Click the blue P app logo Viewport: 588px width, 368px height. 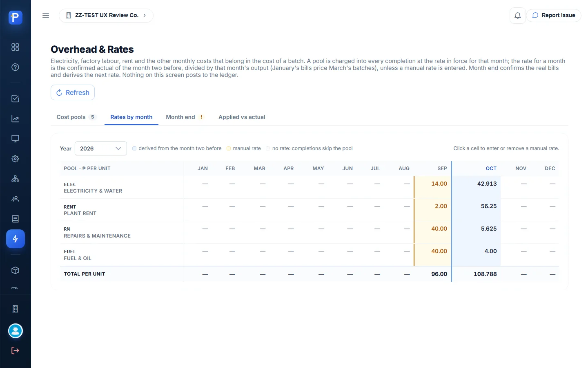(15, 18)
